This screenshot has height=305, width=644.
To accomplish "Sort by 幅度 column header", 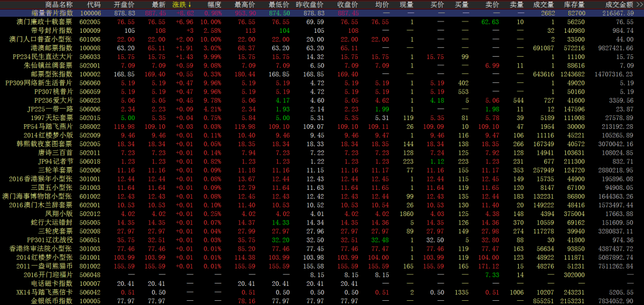I will tap(214, 5).
